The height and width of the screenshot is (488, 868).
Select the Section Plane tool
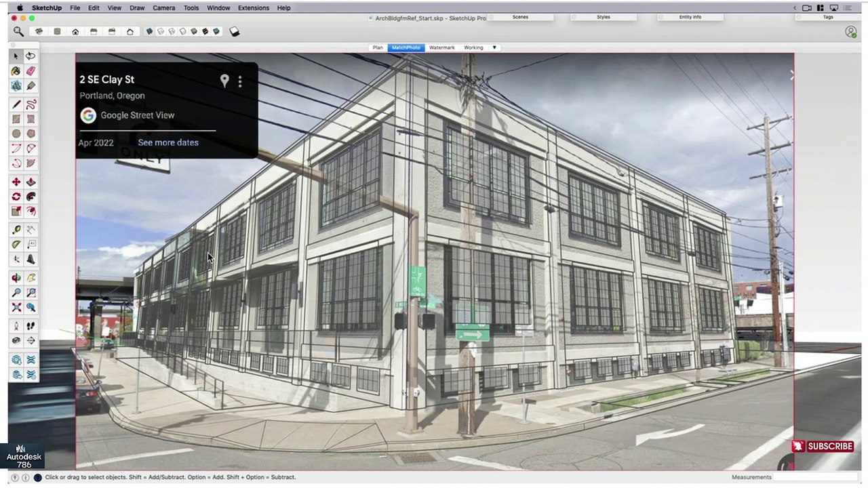(31, 340)
